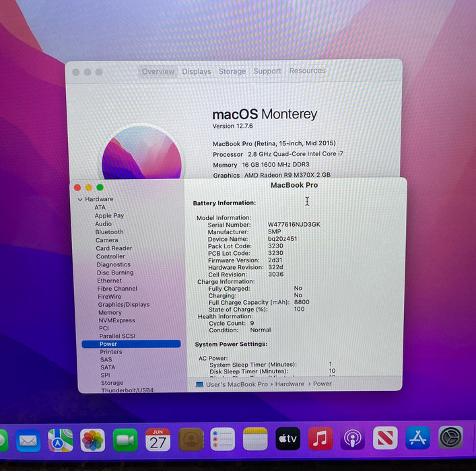Click the Firmware Version value 2d31
The width and height of the screenshot is (476, 471).
(275, 260)
